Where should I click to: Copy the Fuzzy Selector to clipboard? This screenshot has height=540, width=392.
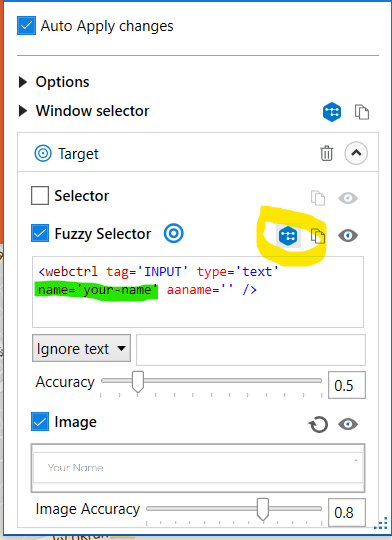coord(318,236)
